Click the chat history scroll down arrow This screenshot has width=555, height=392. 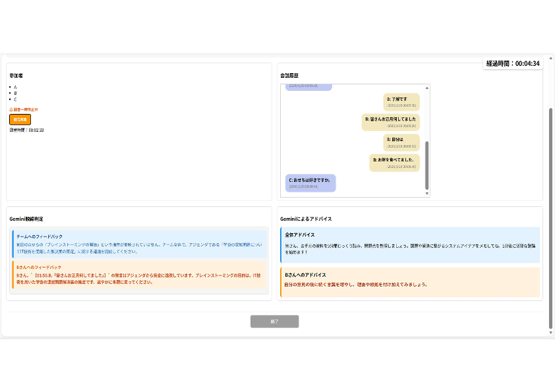(x=426, y=194)
